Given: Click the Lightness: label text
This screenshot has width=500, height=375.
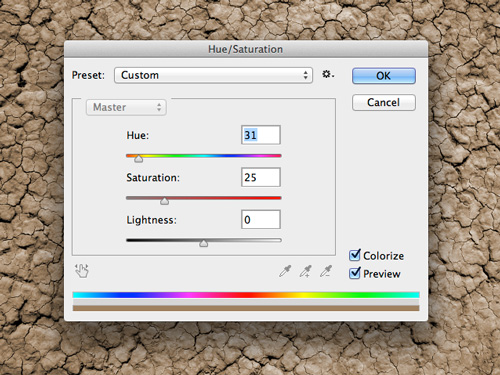Looking at the screenshot, I should (x=151, y=220).
